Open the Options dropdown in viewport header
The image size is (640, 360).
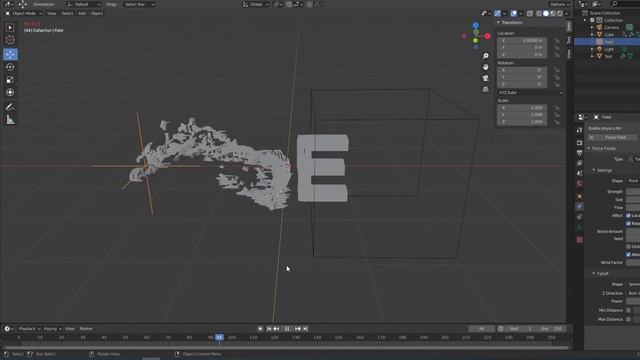559,4
